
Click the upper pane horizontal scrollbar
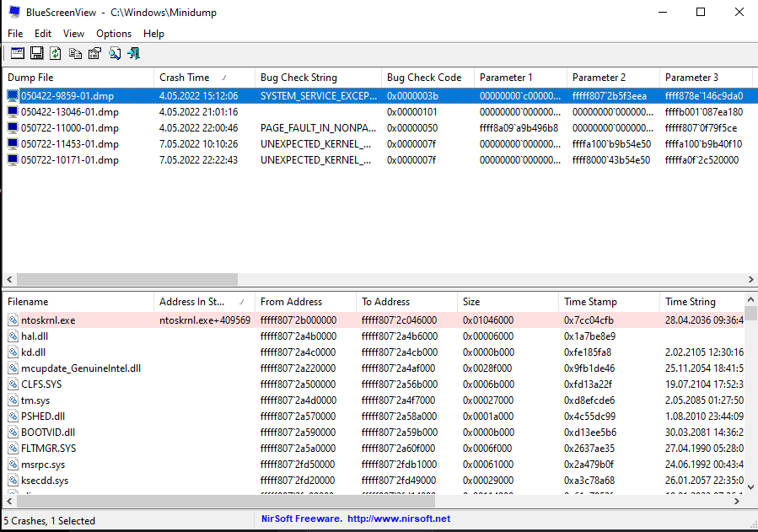coord(126,279)
